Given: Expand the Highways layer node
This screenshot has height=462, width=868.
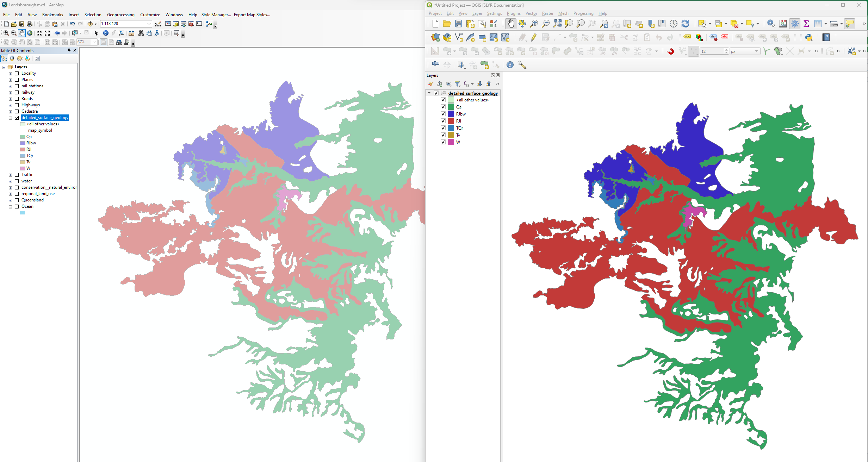Looking at the screenshot, I should click(10, 105).
